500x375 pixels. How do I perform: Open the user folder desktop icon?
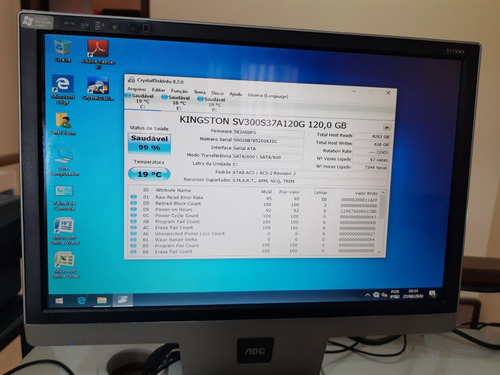click(63, 124)
